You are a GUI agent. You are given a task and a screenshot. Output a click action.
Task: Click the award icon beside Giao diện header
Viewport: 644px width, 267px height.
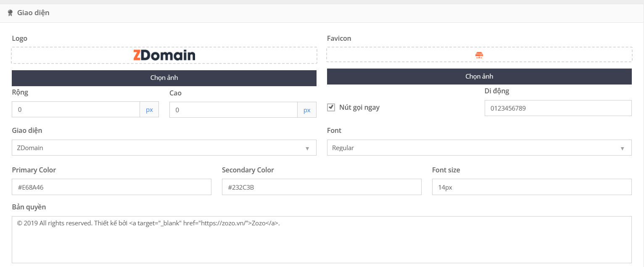[10, 13]
